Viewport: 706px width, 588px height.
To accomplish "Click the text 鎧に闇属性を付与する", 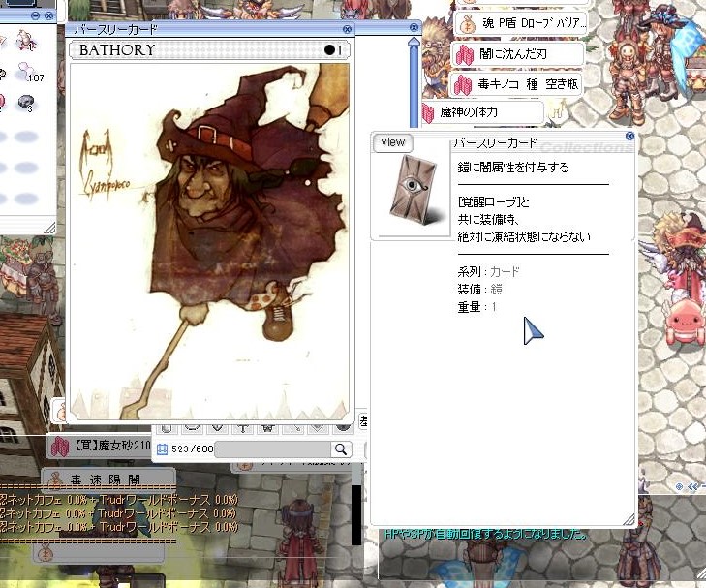I will pos(513,168).
